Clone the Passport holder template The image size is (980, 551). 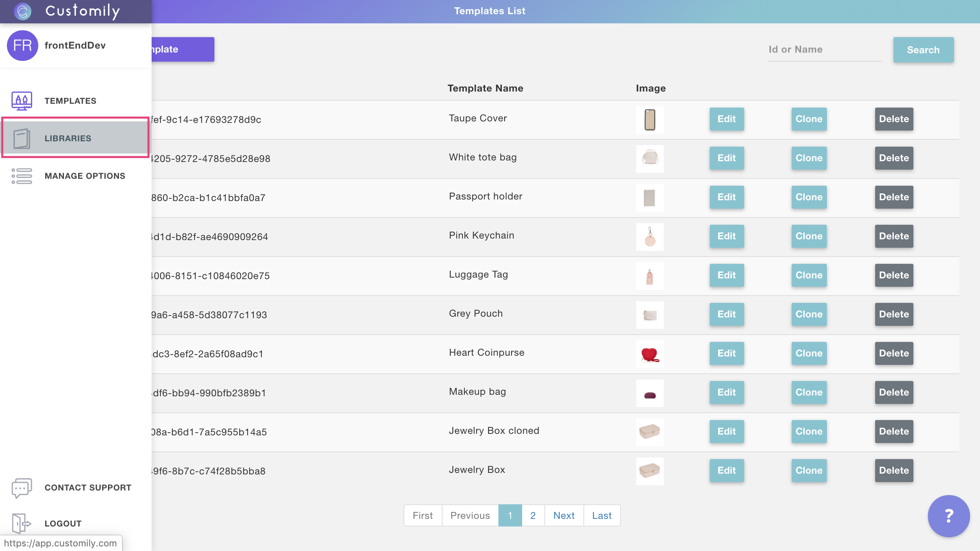click(808, 197)
